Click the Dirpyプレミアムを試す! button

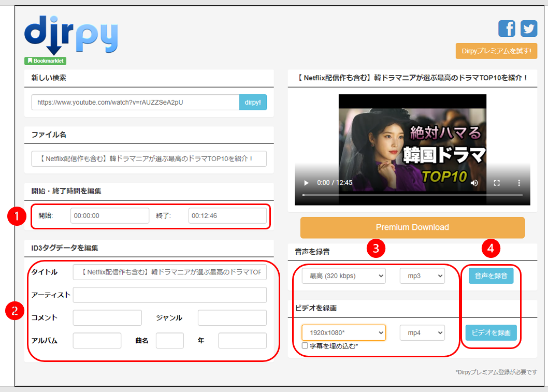pos(496,51)
